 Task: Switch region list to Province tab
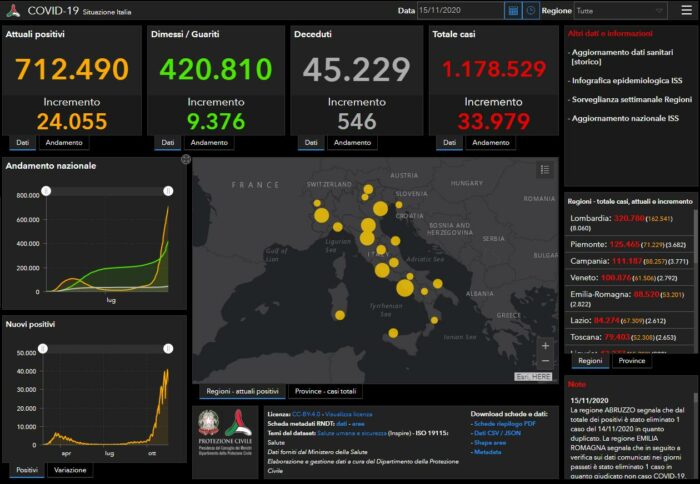coord(631,361)
